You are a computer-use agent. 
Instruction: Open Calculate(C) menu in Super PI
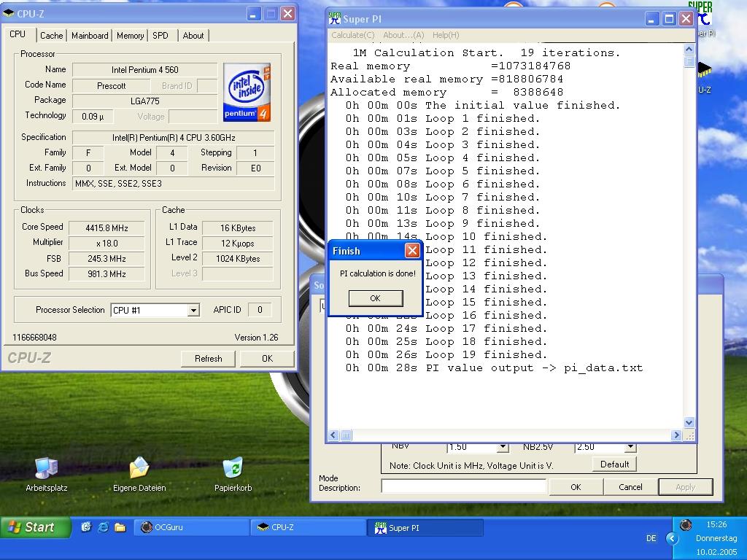(353, 35)
